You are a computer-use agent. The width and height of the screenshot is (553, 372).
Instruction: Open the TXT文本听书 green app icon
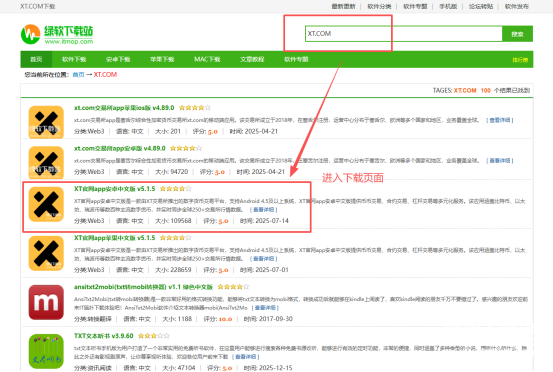(x=46, y=351)
